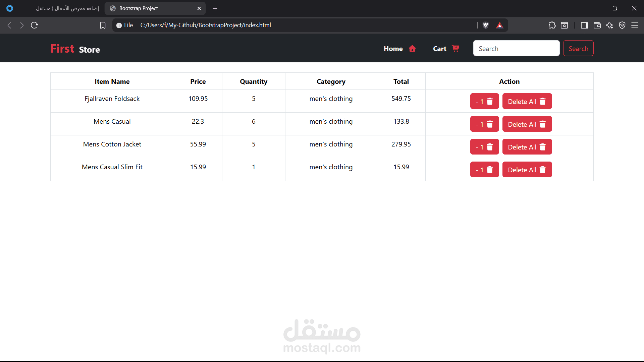
Task: Delete all Mens Cotton Jacket items
Action: tap(527, 147)
